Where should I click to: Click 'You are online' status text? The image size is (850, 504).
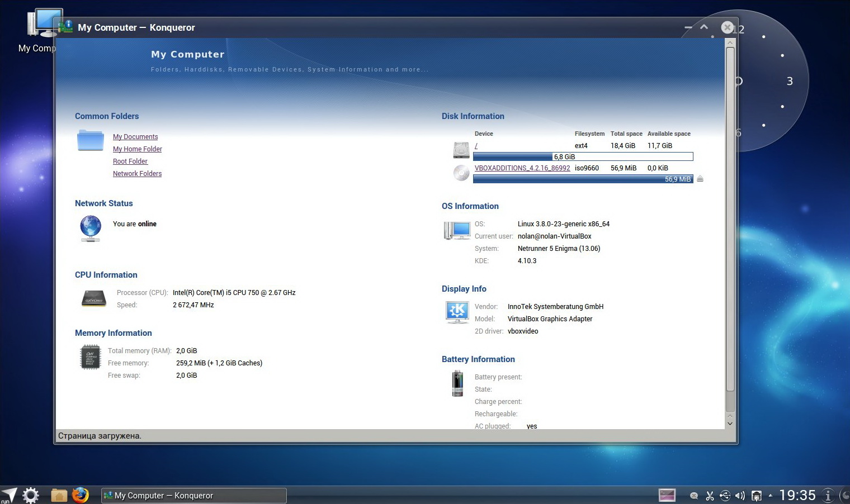135,224
